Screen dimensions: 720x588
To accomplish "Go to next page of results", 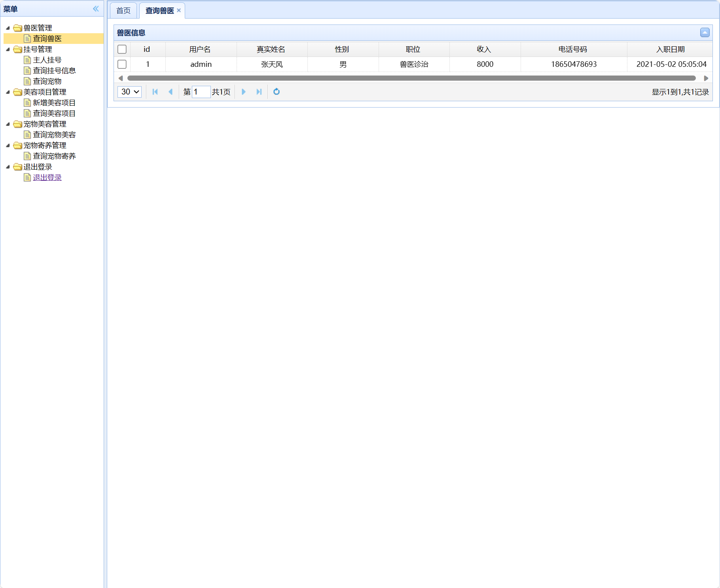I will coord(244,92).
